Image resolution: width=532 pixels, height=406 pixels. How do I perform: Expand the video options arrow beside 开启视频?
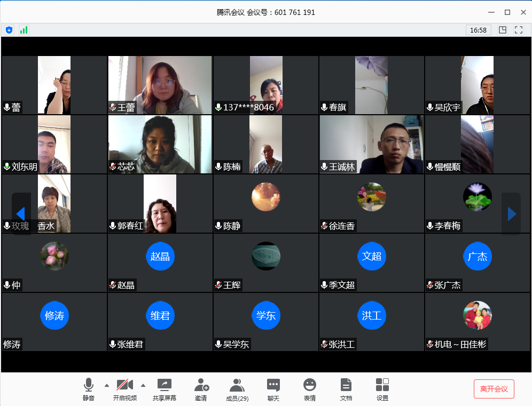coord(143,385)
